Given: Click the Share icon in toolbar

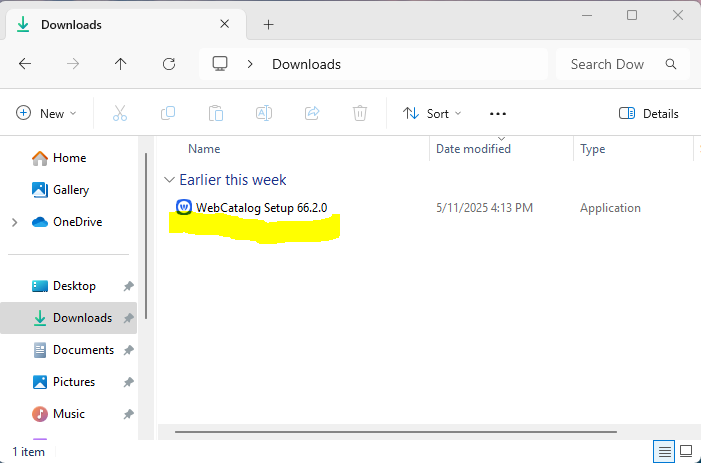Looking at the screenshot, I should click(312, 114).
